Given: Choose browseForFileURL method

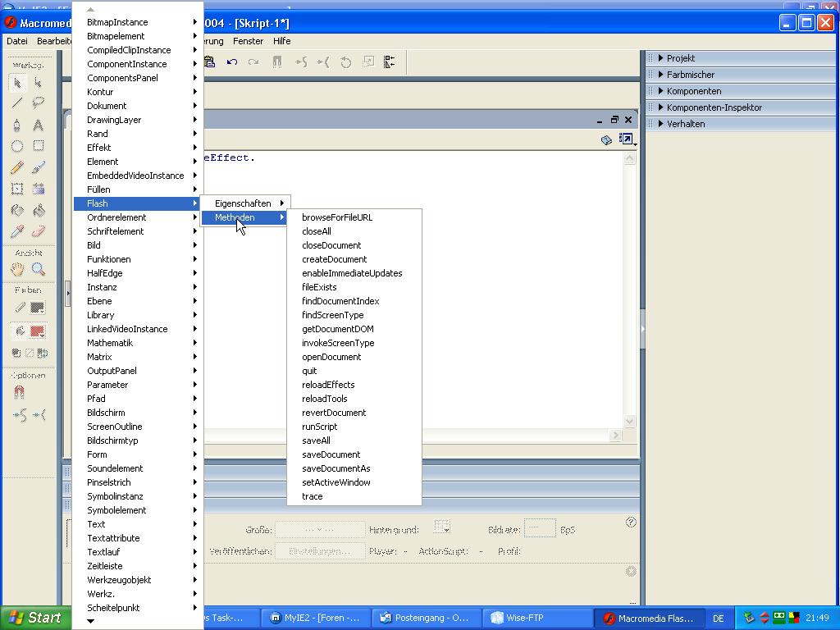Looking at the screenshot, I should pyautogui.click(x=354, y=217).
